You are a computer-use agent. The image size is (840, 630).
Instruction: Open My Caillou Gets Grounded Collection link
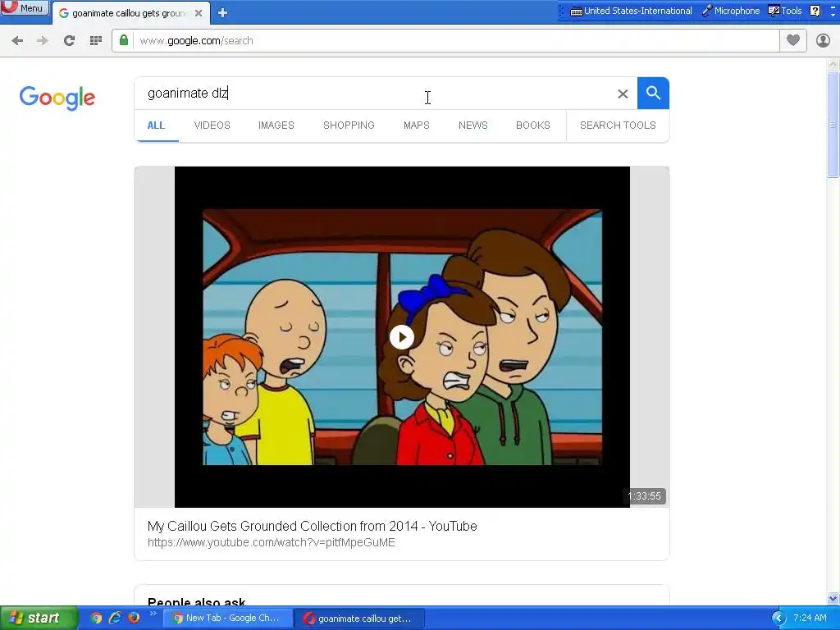(x=313, y=526)
